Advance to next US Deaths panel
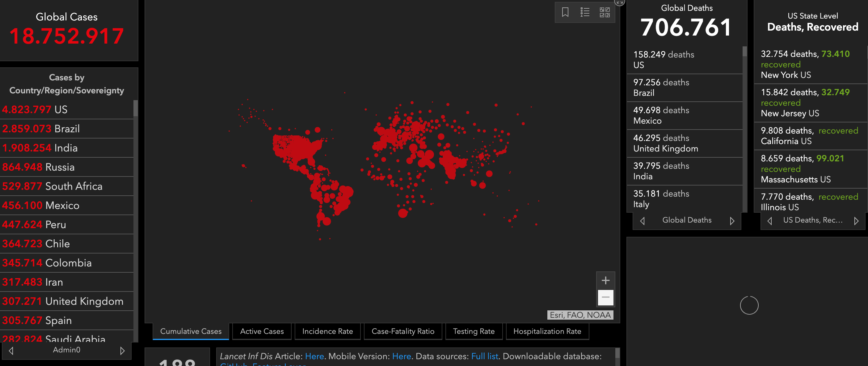The image size is (868, 366). click(x=856, y=221)
